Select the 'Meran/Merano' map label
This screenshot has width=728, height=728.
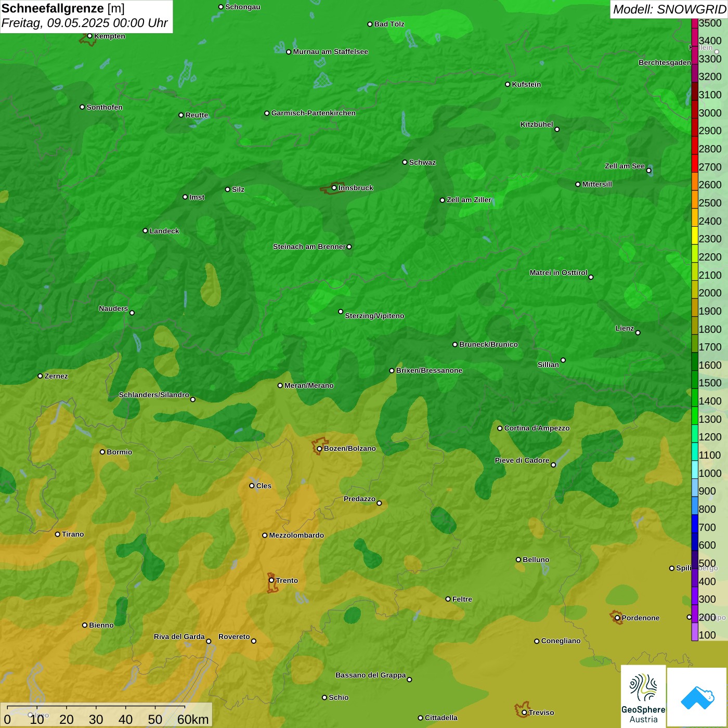tap(309, 385)
